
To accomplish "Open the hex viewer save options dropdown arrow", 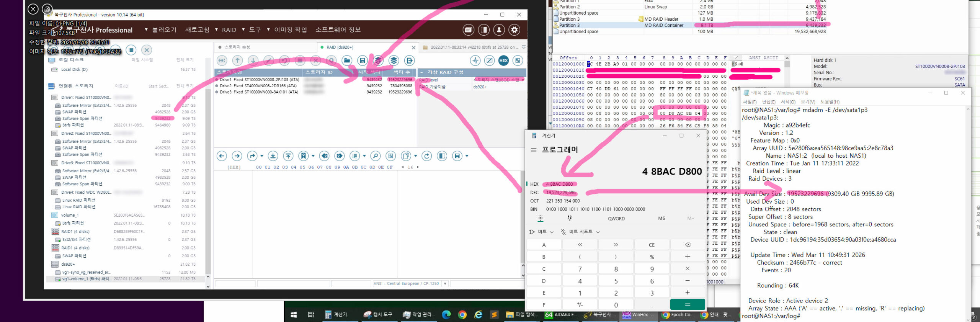I will (467, 156).
